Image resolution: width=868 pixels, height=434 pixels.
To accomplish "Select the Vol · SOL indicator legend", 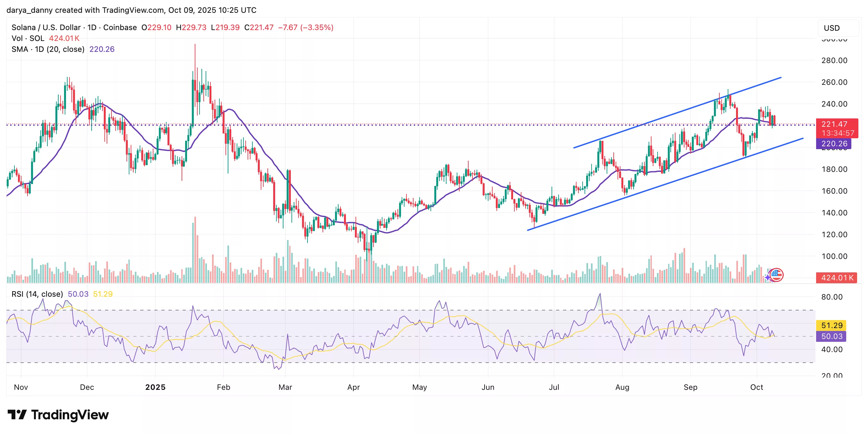I will 28,38.
